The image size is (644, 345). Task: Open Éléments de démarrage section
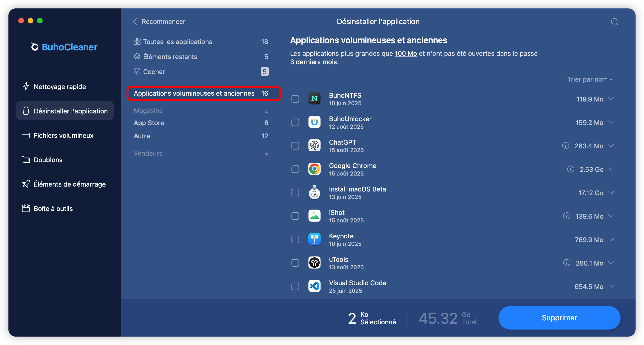(x=65, y=184)
